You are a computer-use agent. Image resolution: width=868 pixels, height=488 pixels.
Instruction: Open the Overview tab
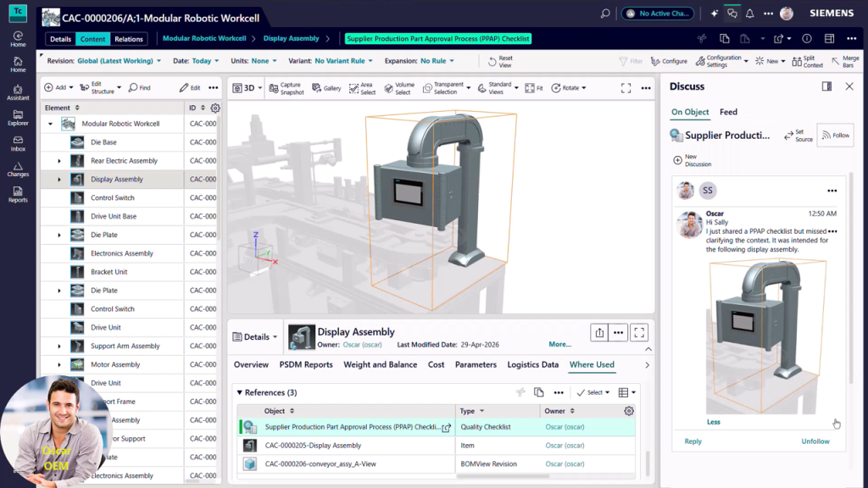click(251, 364)
